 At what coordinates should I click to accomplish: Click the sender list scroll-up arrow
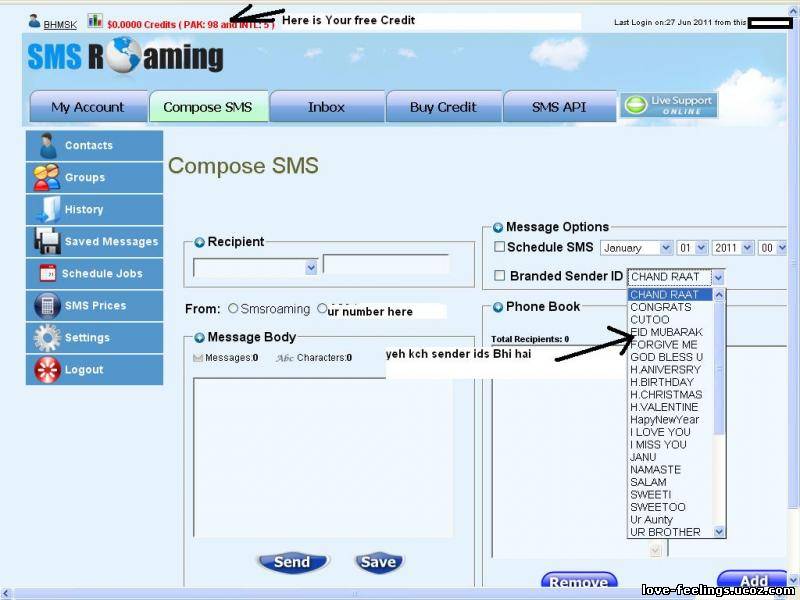719,295
